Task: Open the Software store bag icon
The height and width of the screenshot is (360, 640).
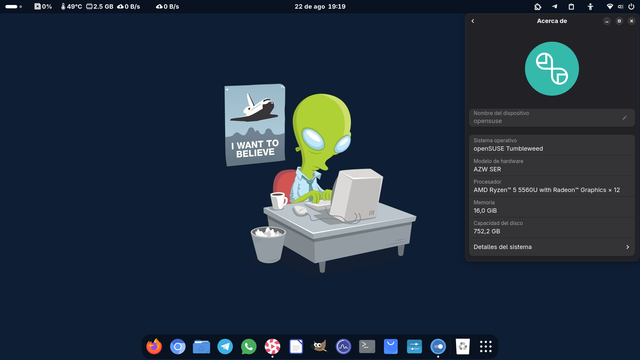Action: (391, 347)
